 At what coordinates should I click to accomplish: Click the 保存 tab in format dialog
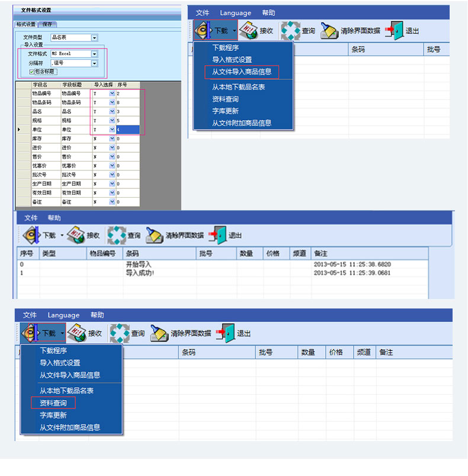(x=47, y=24)
